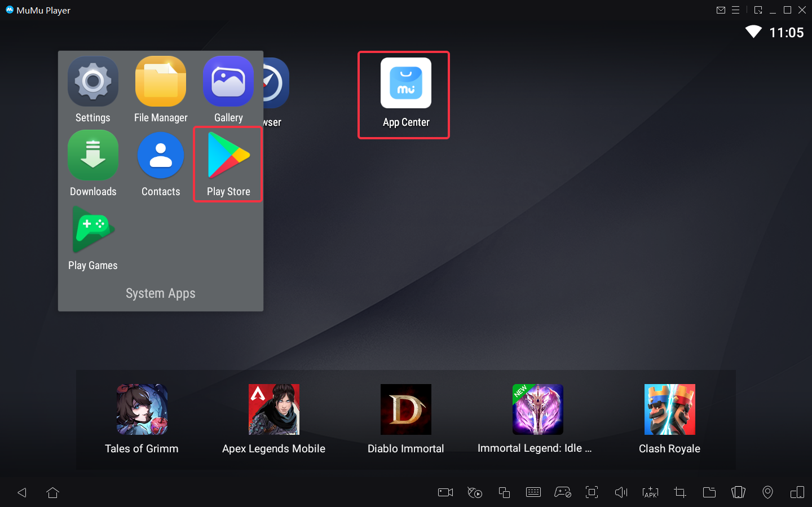812x507 pixels.
Task: Install an APK file
Action: pyautogui.click(x=651, y=492)
